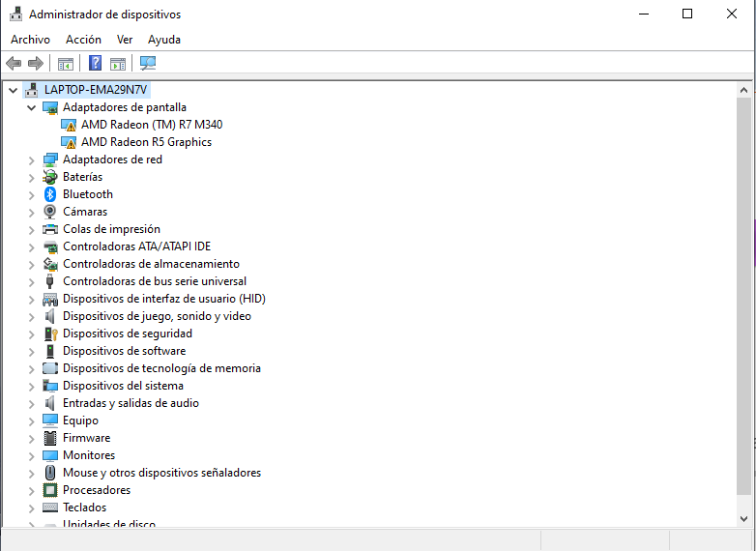Expand the Cámaras chevron
This screenshot has width=756, height=551.
click(31, 212)
